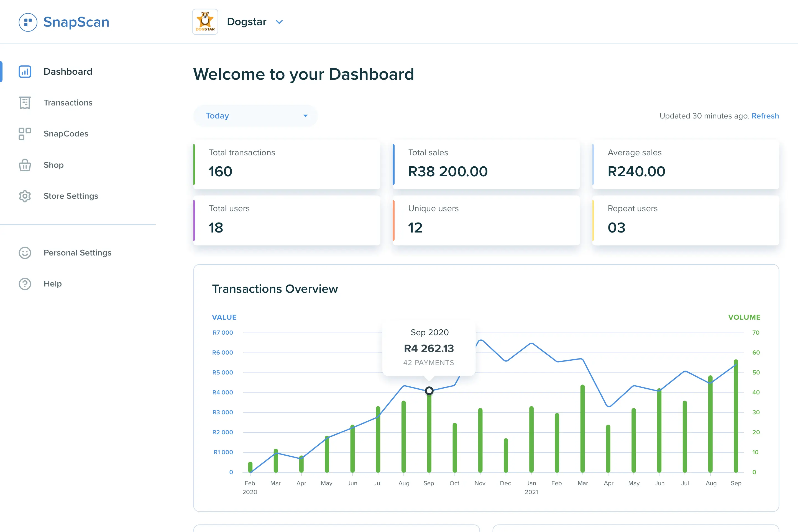Click the SnapCodes QR-grid icon
Screen dimensions: 798x532
click(x=24, y=134)
